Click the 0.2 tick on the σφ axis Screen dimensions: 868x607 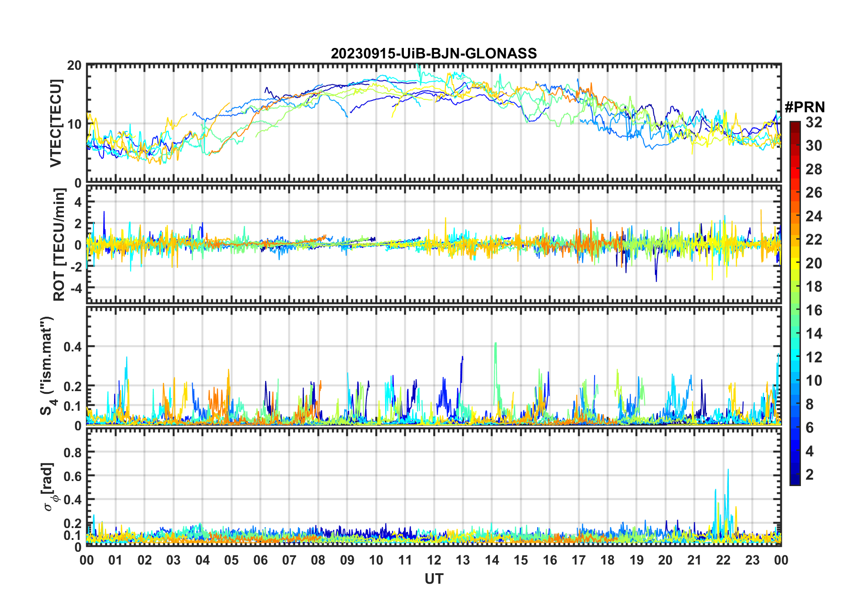coord(73,523)
